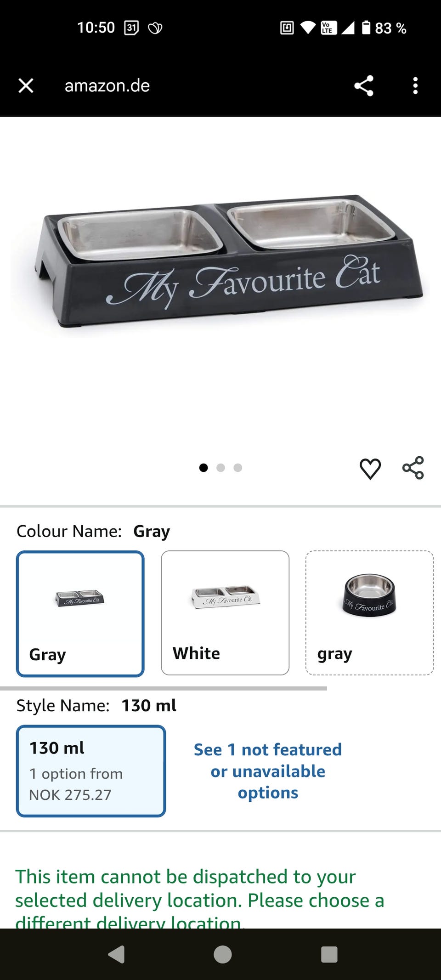Tap Android home navigation button
Screen dimensions: 441x980
222,954
